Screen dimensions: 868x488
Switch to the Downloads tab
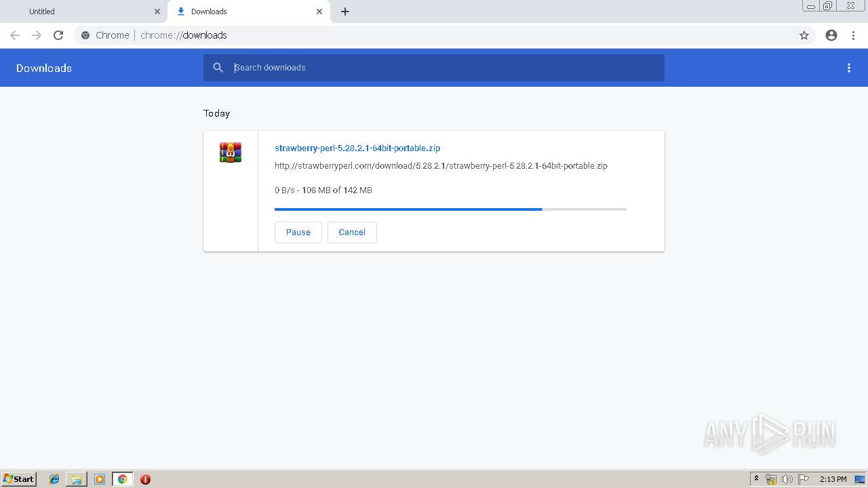(248, 12)
